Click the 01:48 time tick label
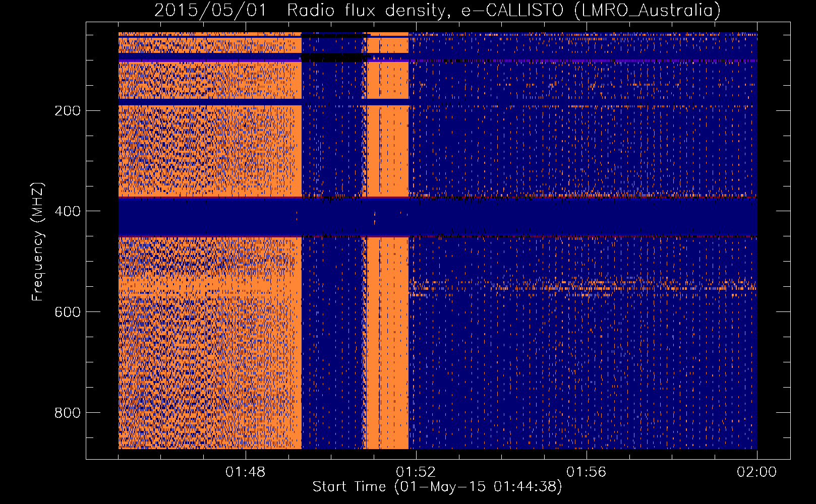Image resolution: width=816 pixels, height=504 pixels. pyautogui.click(x=246, y=472)
